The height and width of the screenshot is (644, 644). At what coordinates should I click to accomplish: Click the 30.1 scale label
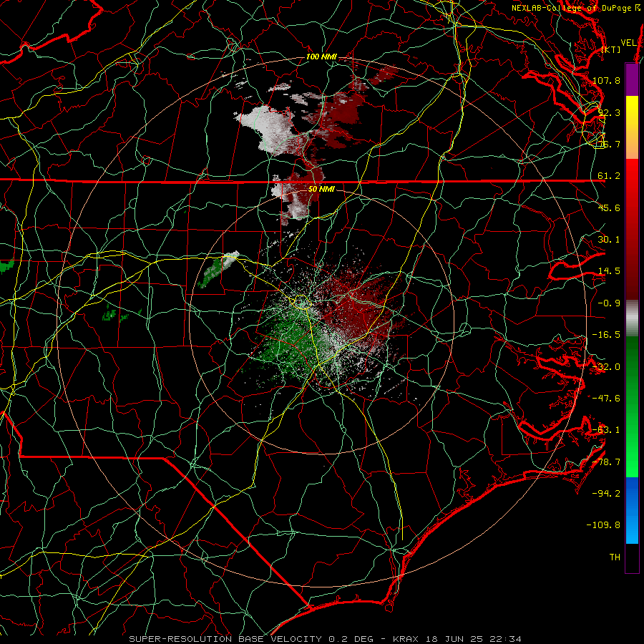(x=609, y=239)
